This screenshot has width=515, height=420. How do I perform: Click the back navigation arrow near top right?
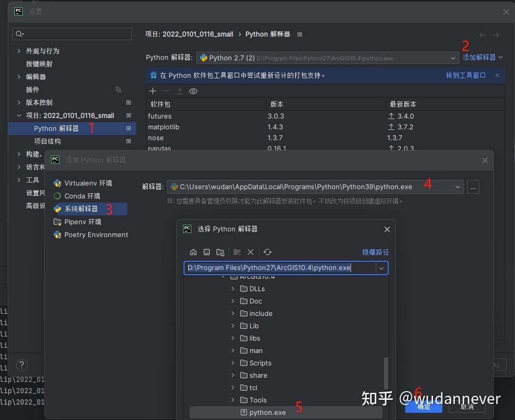point(483,35)
